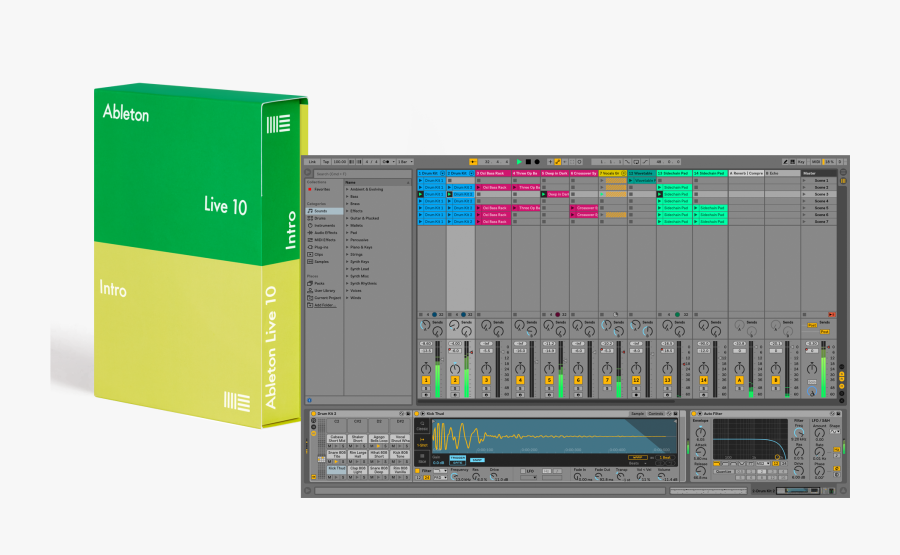The height and width of the screenshot is (555, 900).
Task: Toggle track 13 activator button
Action: pyautogui.click(x=668, y=380)
